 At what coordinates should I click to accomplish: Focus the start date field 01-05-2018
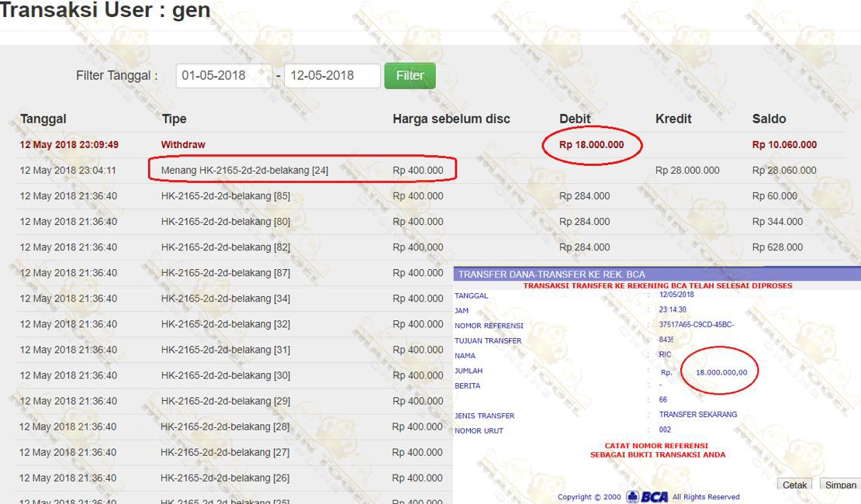point(223,76)
